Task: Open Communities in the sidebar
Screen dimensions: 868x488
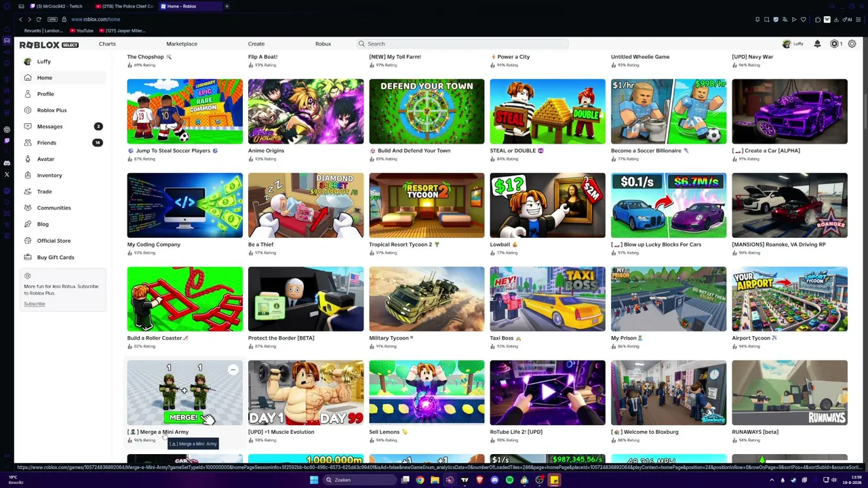Action: tap(63, 208)
